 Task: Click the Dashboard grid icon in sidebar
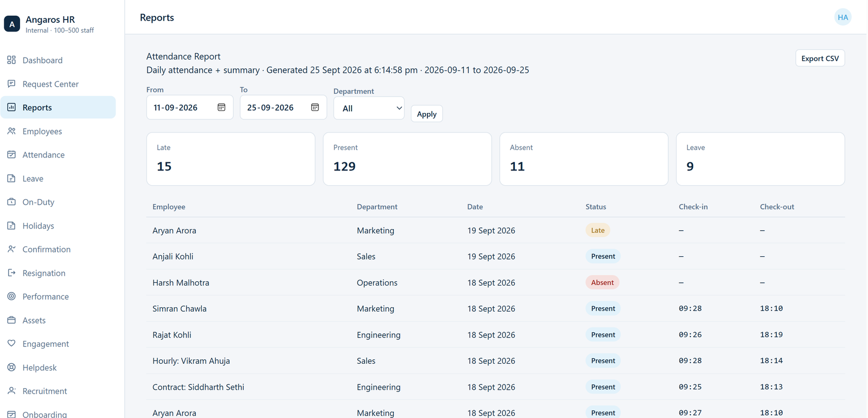coord(11,60)
